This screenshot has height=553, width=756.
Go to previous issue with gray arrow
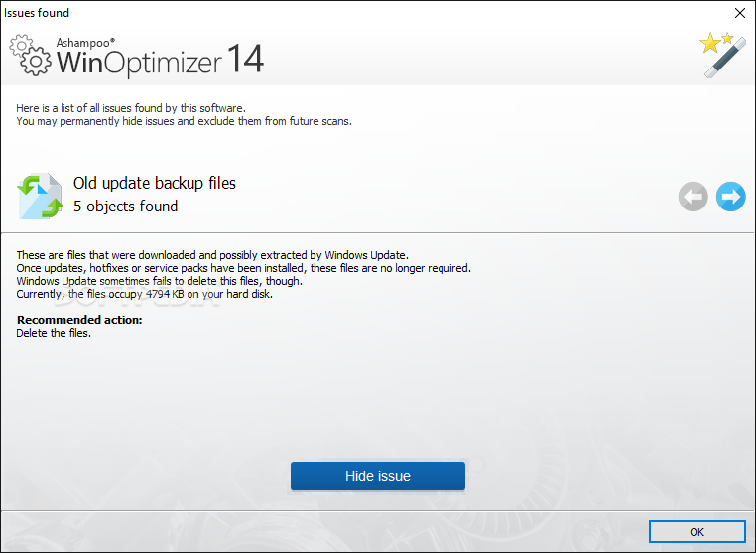[693, 197]
